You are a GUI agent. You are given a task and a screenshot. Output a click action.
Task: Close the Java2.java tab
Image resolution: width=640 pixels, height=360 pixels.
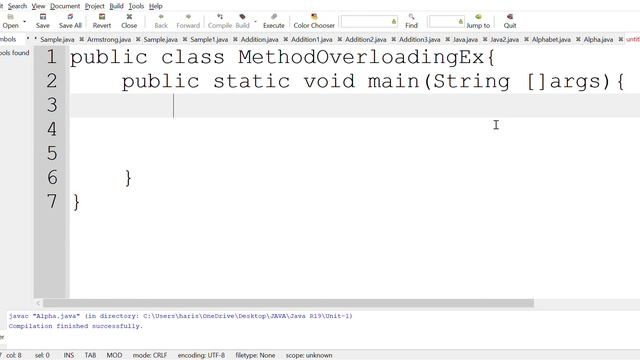tap(526, 40)
